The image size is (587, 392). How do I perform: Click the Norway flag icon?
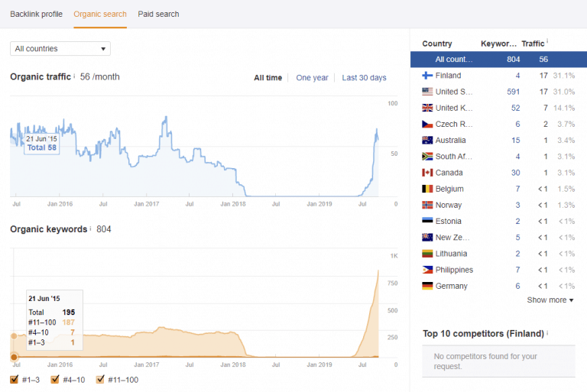click(427, 205)
